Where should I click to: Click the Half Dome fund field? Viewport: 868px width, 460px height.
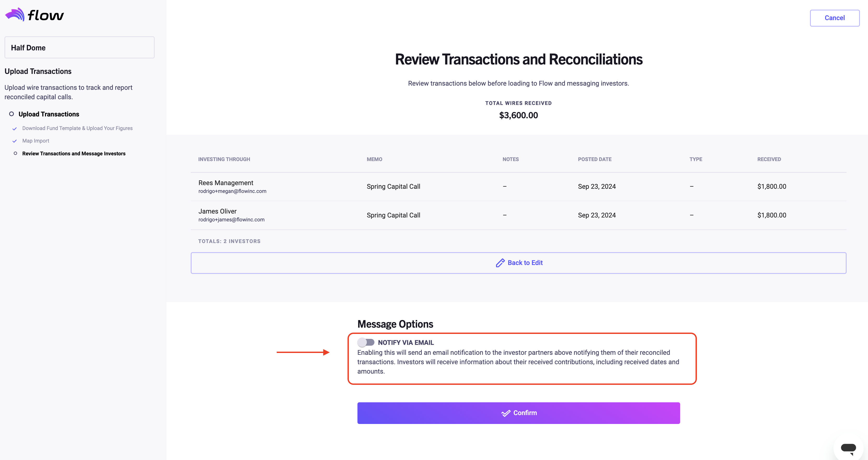[x=79, y=48]
